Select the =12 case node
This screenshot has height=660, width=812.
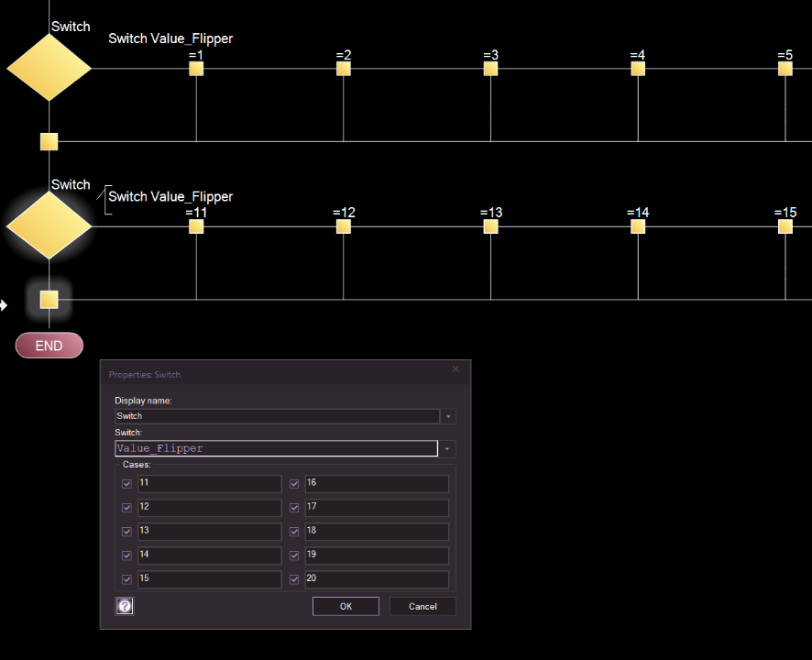point(344,226)
